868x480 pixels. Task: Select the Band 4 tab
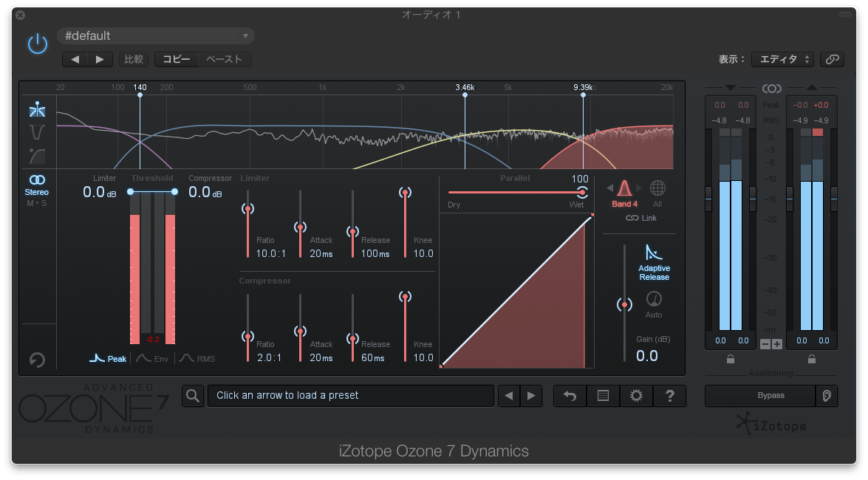coord(624,193)
